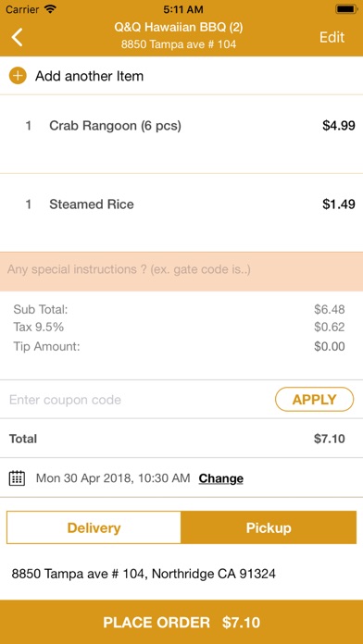Tap the Total amount row
Screen dimensions: 363x644
181,439
